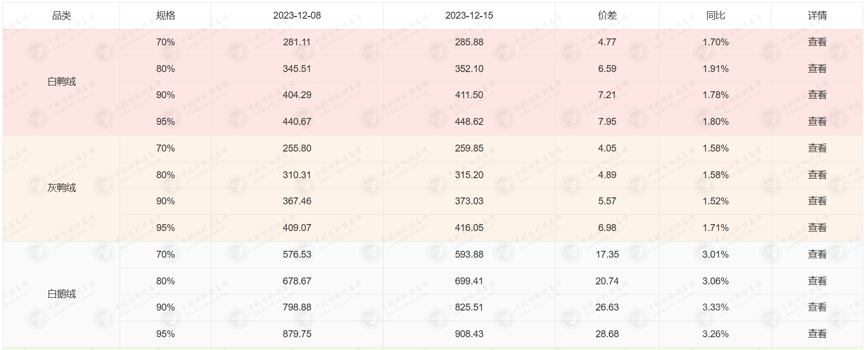This screenshot has height=350, width=868.
Task: Click the 品类 column header
Action: coord(61,15)
